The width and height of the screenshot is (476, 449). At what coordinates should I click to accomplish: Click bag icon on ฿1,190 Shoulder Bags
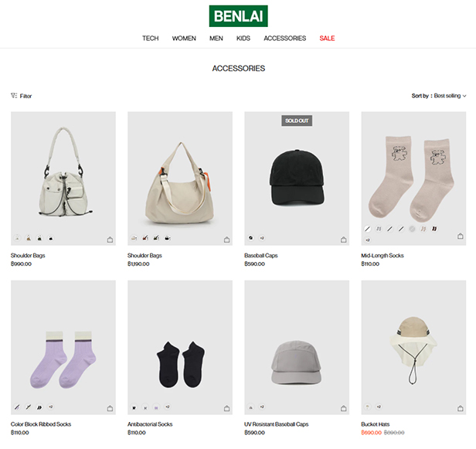226,240
